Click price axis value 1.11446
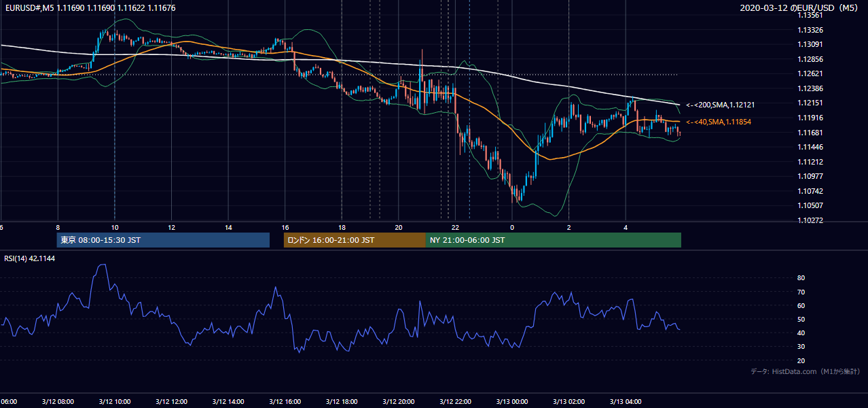868x408 pixels. pos(810,148)
